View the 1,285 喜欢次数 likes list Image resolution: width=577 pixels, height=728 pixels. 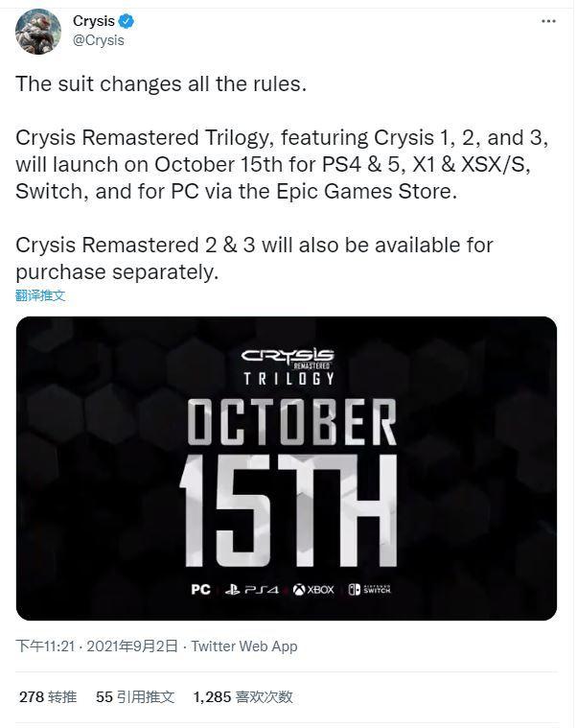(x=243, y=696)
